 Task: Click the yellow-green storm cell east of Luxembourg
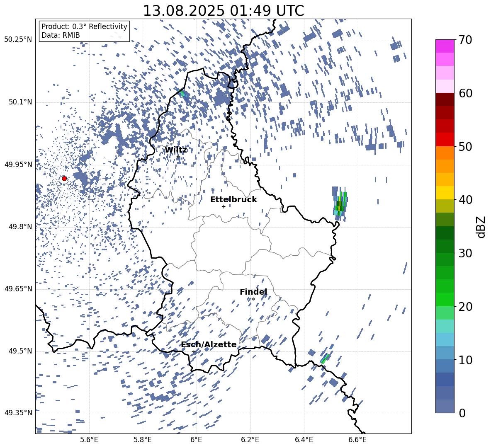pyautogui.click(x=340, y=204)
